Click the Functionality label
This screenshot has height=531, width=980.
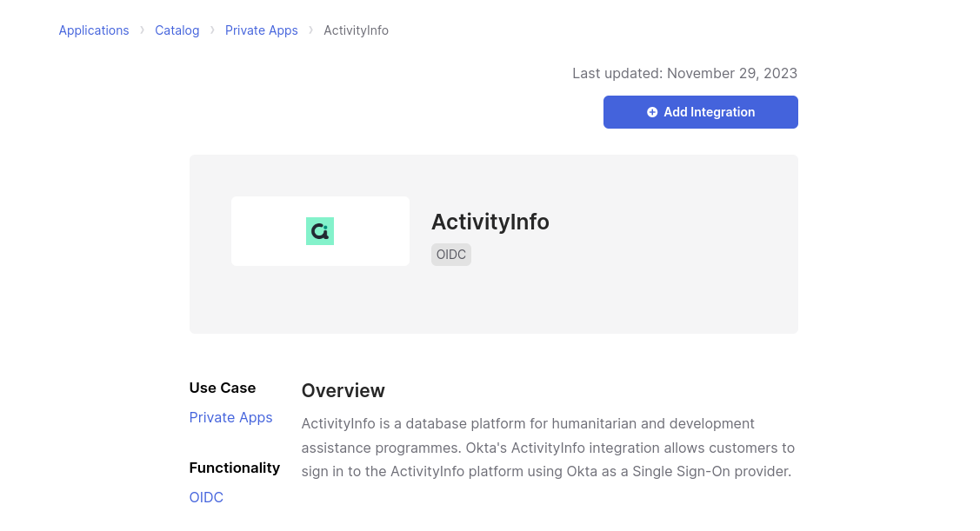pos(235,468)
